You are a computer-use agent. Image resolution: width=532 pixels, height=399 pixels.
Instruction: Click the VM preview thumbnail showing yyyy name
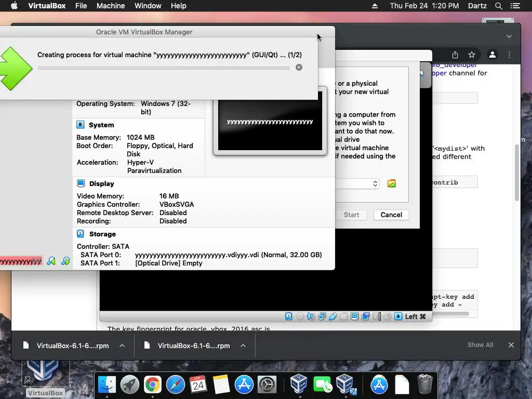click(270, 121)
